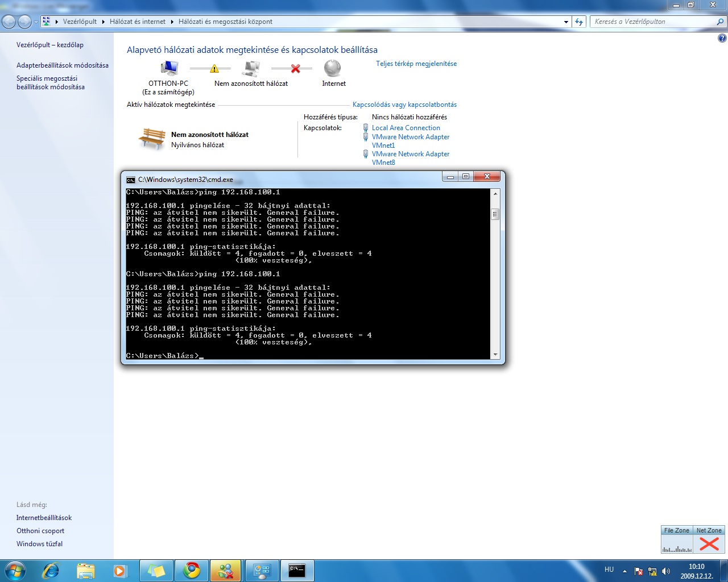The image size is (728, 582).
Task: Open Vezérlőpult – kezdőlap link
Action: coord(50,45)
